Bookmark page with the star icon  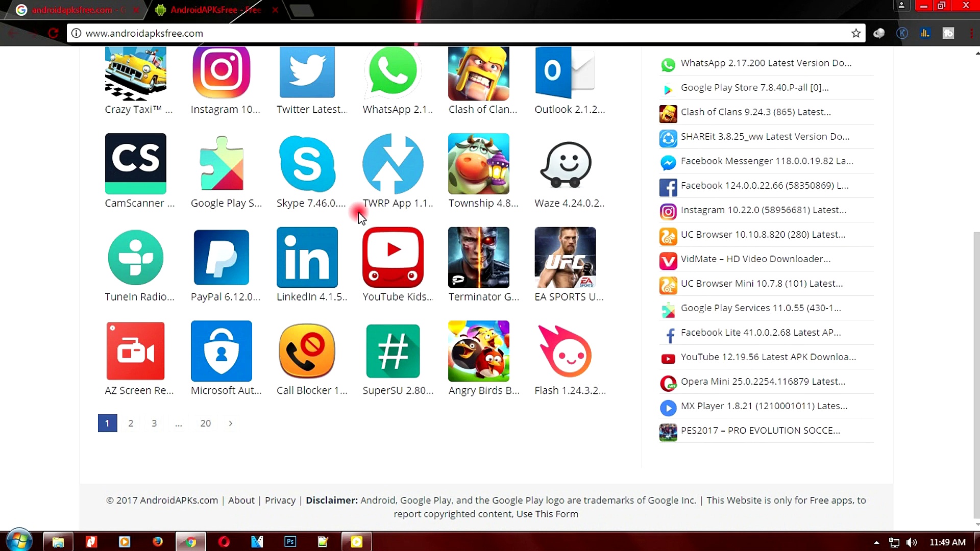[x=856, y=33]
